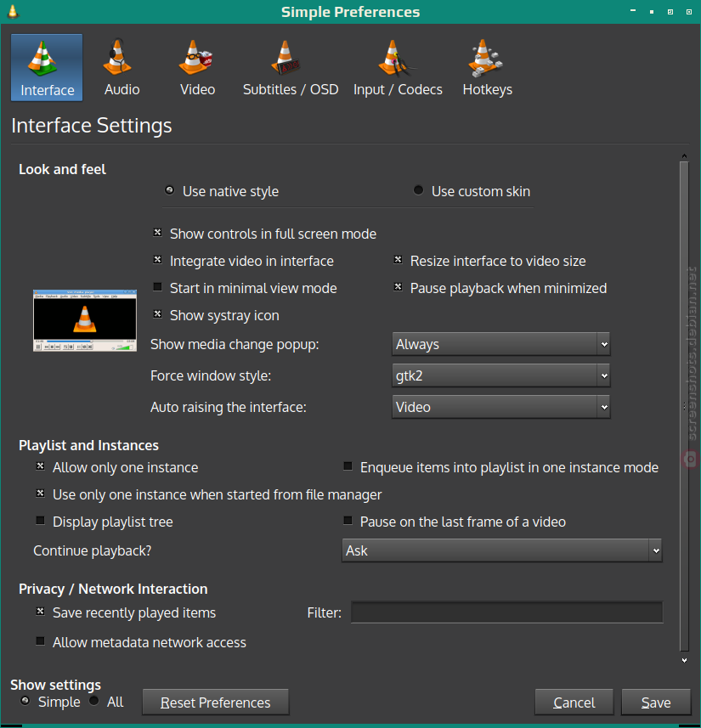This screenshot has height=728, width=701.
Task: Toggle Show controls in full screen mode
Action: coord(157,232)
